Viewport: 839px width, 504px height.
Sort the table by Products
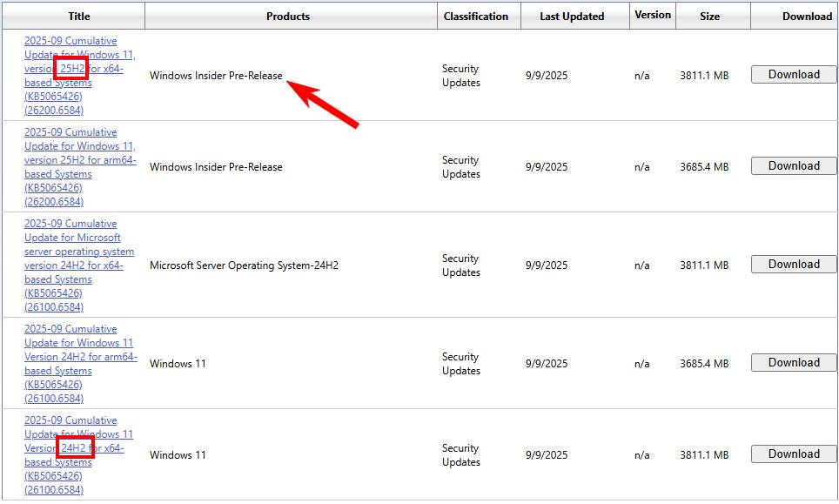point(288,16)
